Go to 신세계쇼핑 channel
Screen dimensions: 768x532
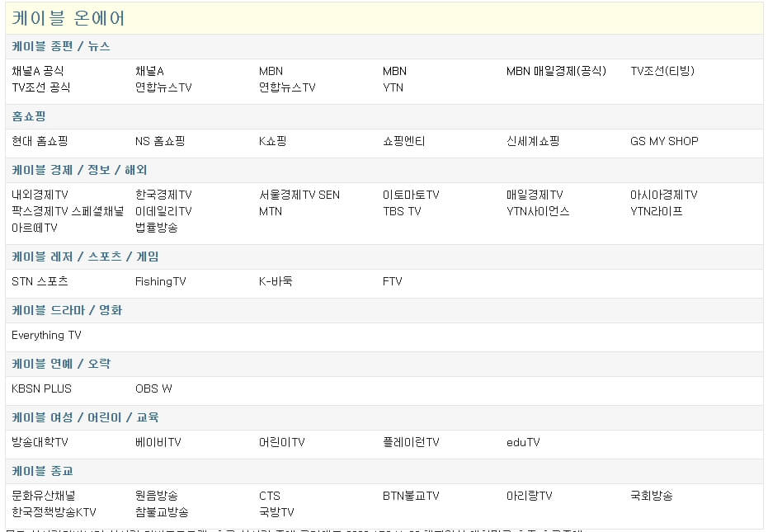(533, 141)
